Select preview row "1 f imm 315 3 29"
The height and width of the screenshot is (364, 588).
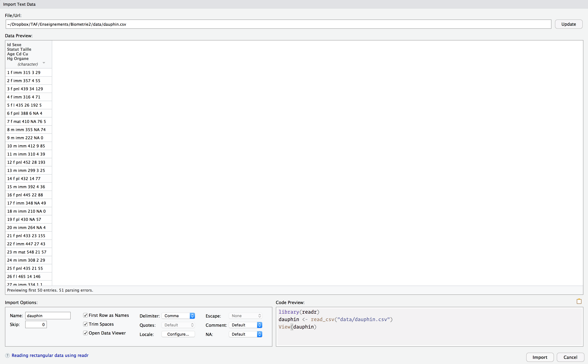click(x=28, y=72)
